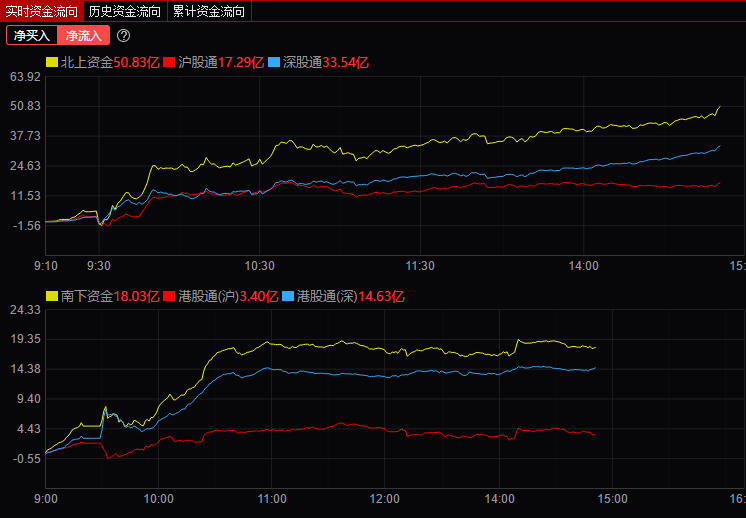Image resolution: width=746 pixels, height=518 pixels.
Task: Click the yellow 南下资金 legend square
Action: (x=52, y=296)
